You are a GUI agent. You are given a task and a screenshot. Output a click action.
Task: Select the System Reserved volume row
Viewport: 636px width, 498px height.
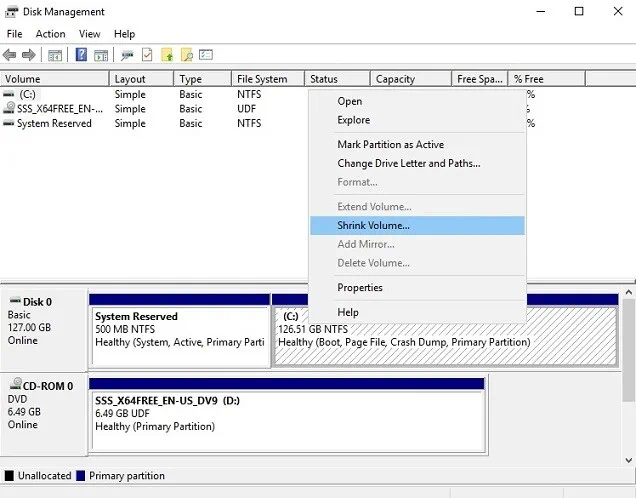pos(54,124)
